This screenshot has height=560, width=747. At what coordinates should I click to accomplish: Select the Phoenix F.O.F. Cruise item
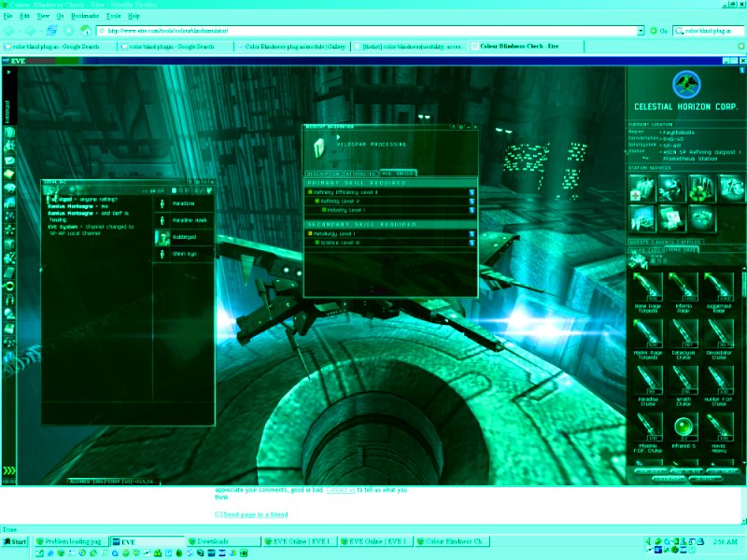(647, 432)
